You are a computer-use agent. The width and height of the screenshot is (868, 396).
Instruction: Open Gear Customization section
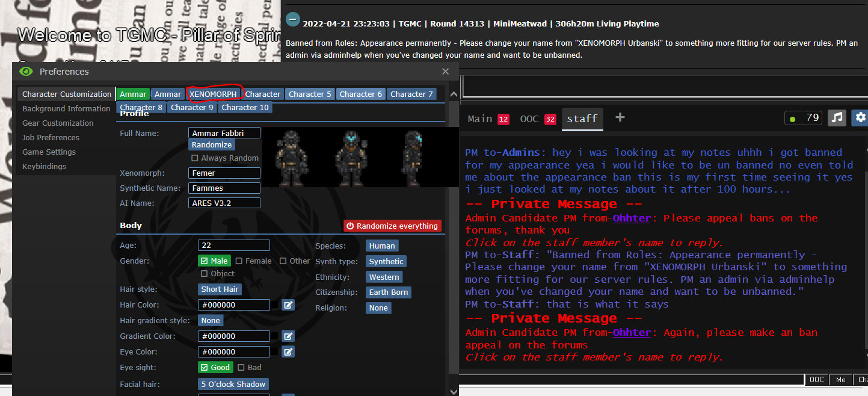click(x=58, y=123)
